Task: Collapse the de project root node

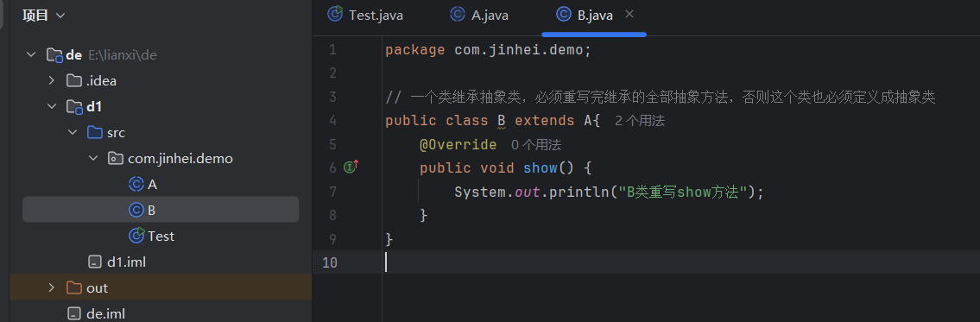Action: [31, 55]
